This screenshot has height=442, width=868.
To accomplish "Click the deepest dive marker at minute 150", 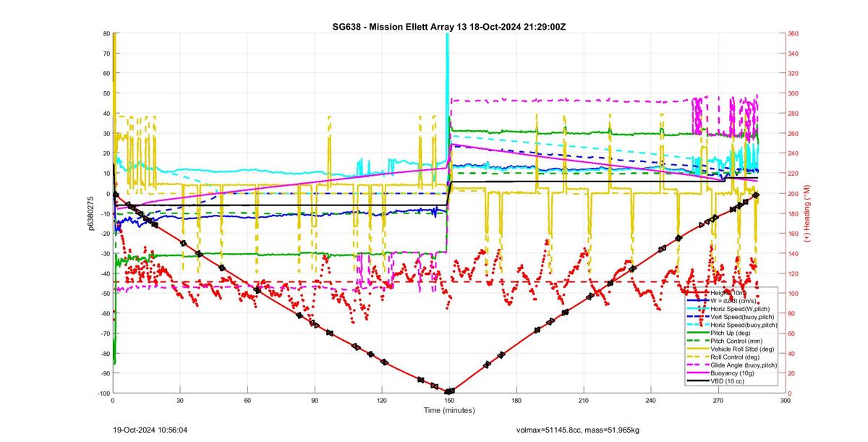I will point(449,391).
